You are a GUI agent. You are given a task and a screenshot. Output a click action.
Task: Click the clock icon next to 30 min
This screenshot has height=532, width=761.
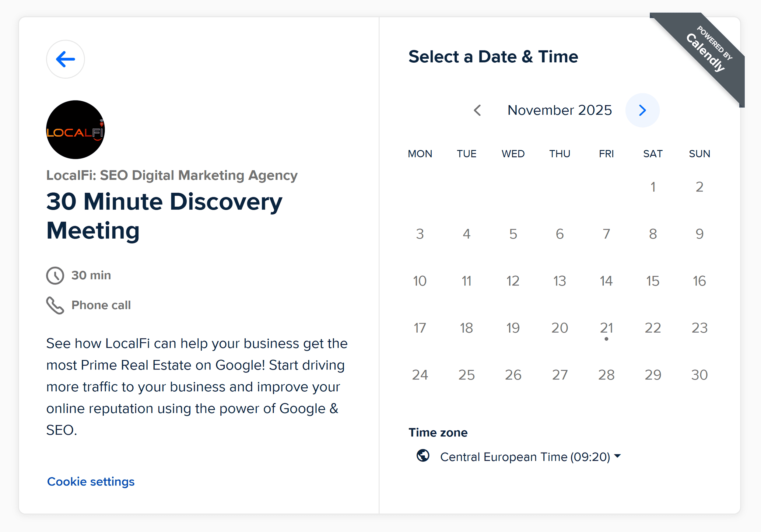[55, 275]
